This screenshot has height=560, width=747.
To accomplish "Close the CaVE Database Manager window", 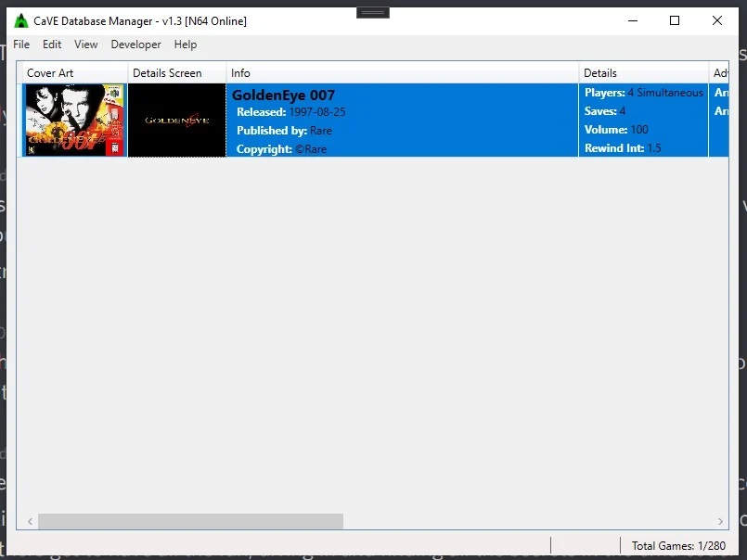I will (717, 20).
